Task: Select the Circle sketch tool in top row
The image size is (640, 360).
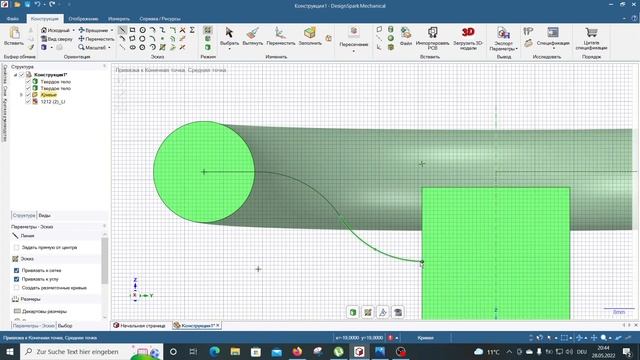Action: 142,30
